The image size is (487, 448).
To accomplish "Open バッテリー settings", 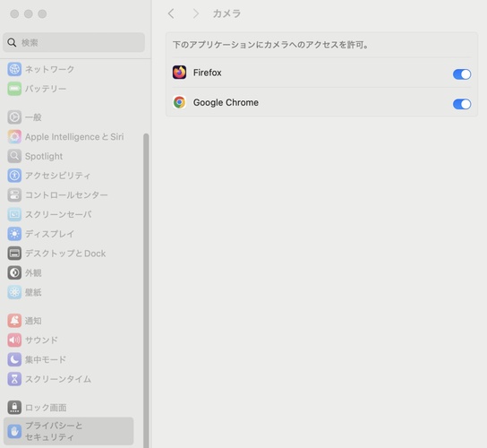I will pyautogui.click(x=46, y=89).
